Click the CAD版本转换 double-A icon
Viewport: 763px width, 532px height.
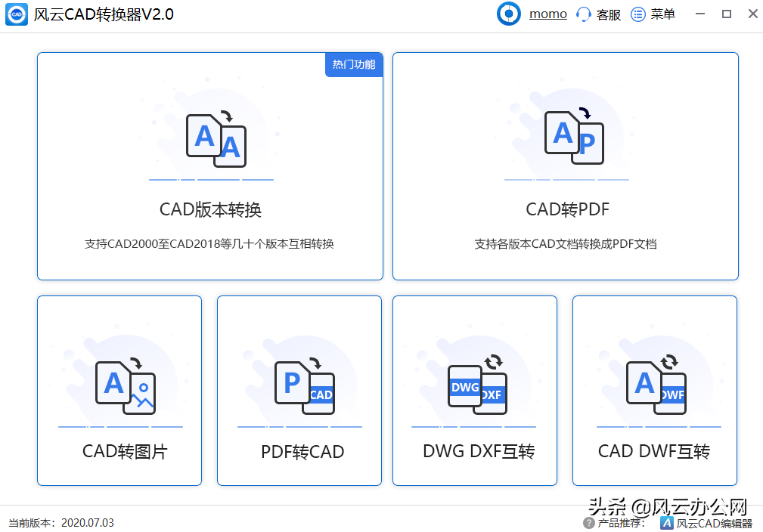(216, 139)
